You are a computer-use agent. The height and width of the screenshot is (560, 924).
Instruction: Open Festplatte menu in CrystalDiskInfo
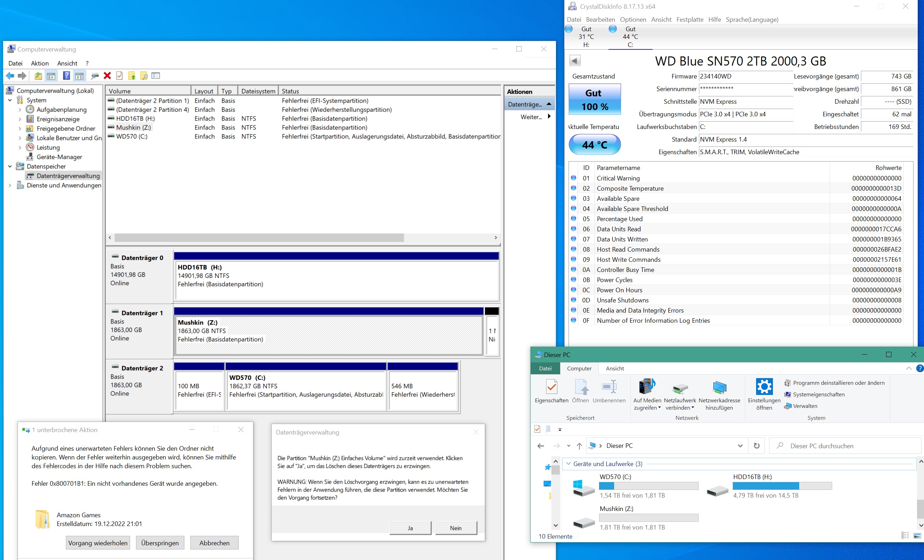[689, 20]
